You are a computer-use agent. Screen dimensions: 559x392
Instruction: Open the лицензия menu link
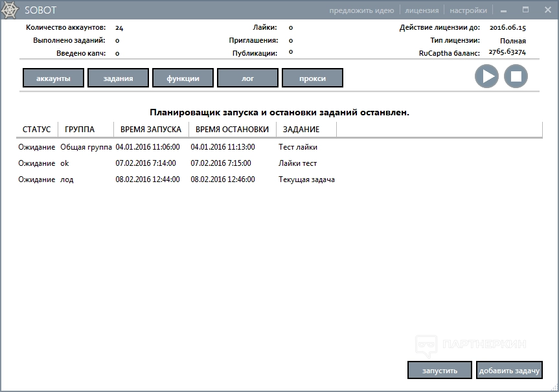[422, 10]
